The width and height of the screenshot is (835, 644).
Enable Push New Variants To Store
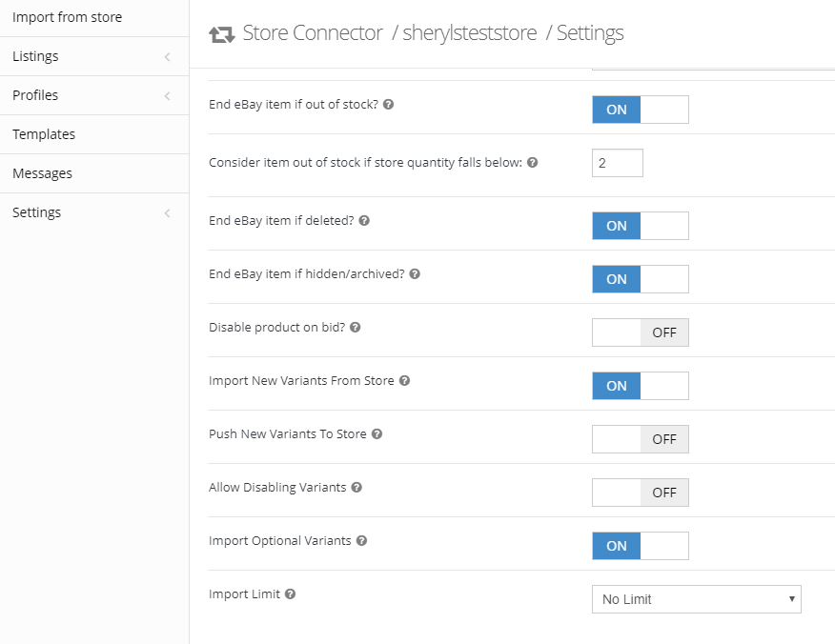pos(640,439)
